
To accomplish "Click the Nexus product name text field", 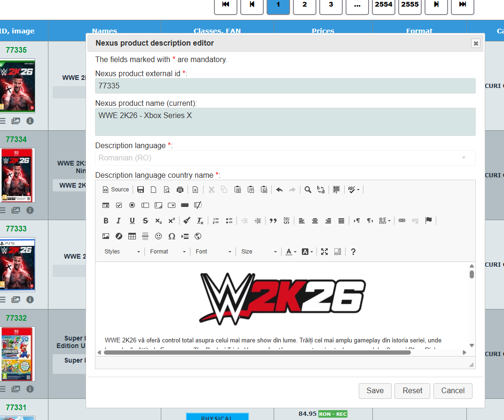I will [285, 121].
